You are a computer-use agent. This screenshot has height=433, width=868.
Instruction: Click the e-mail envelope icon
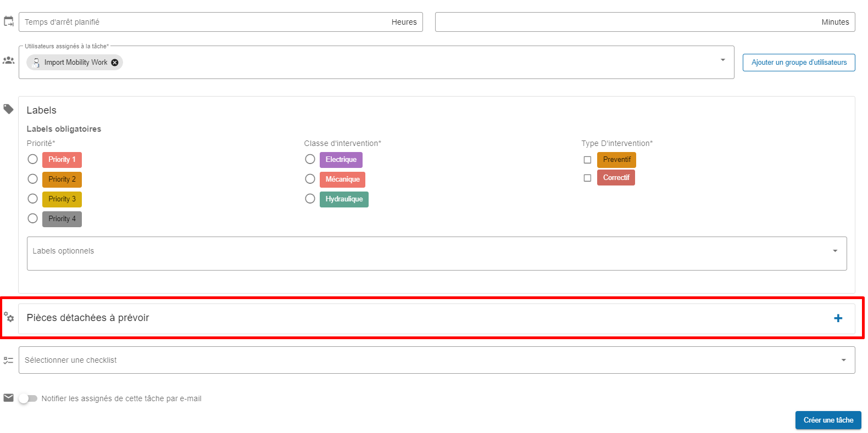[x=9, y=398]
